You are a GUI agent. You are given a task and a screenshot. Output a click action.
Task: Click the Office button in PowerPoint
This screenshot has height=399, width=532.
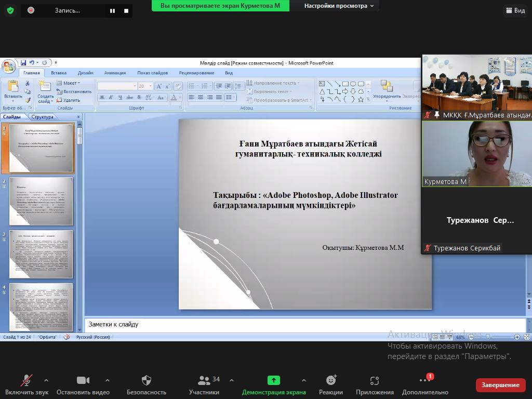tap(8, 67)
